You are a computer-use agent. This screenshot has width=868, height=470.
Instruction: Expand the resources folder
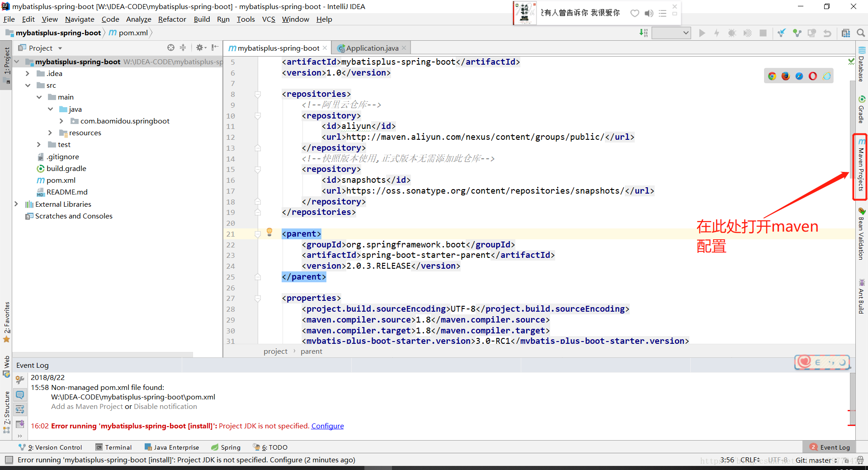(x=50, y=133)
